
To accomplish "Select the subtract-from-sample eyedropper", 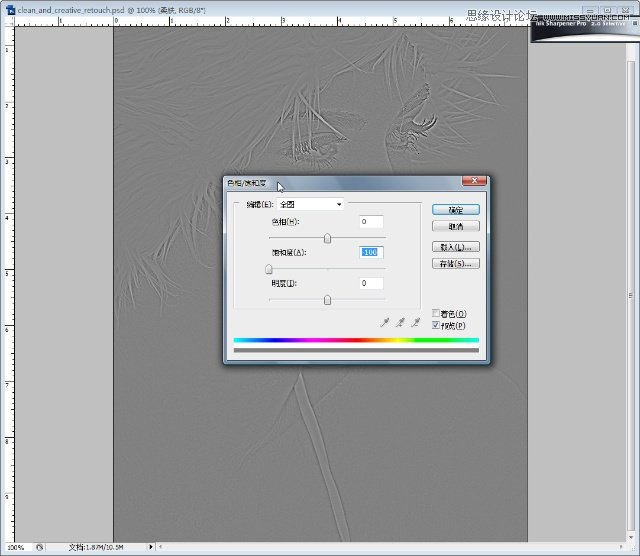I will (416, 323).
